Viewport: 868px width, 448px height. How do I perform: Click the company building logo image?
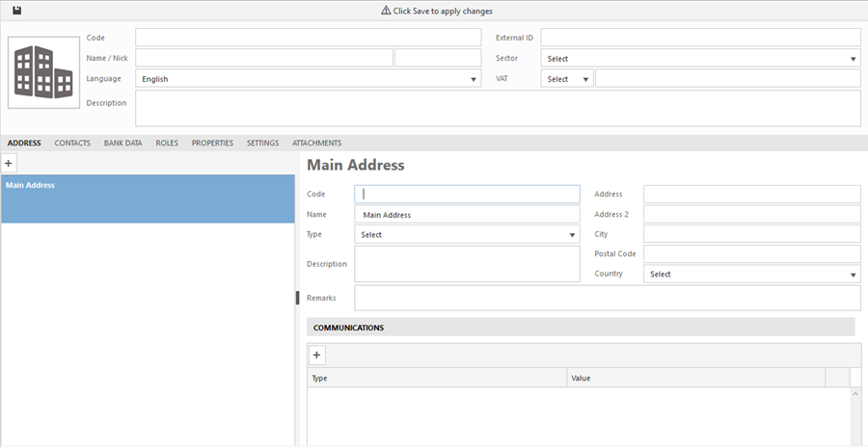43,72
